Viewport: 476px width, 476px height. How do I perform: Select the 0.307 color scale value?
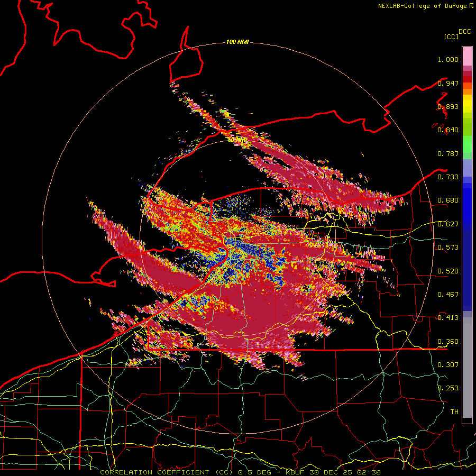click(448, 365)
